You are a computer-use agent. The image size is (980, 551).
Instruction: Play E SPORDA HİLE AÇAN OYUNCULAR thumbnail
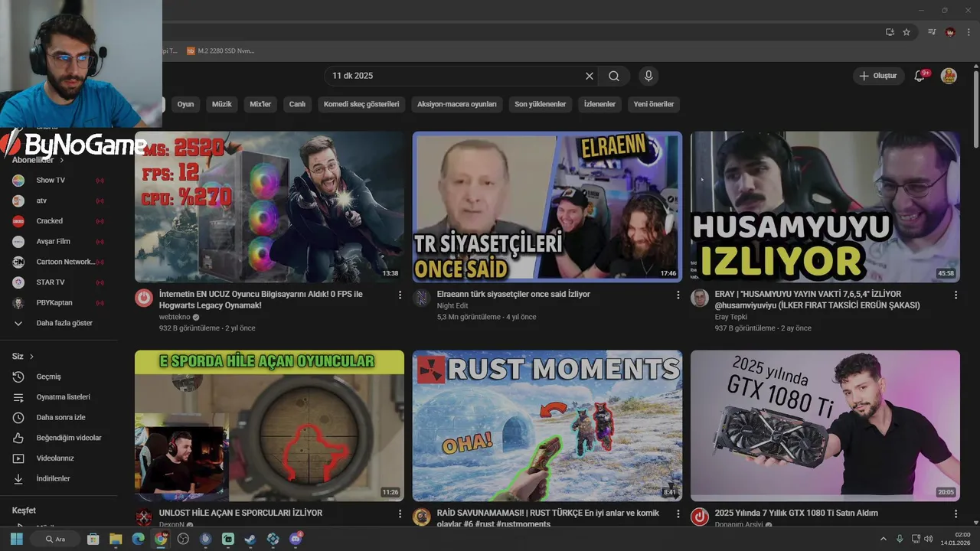(269, 425)
